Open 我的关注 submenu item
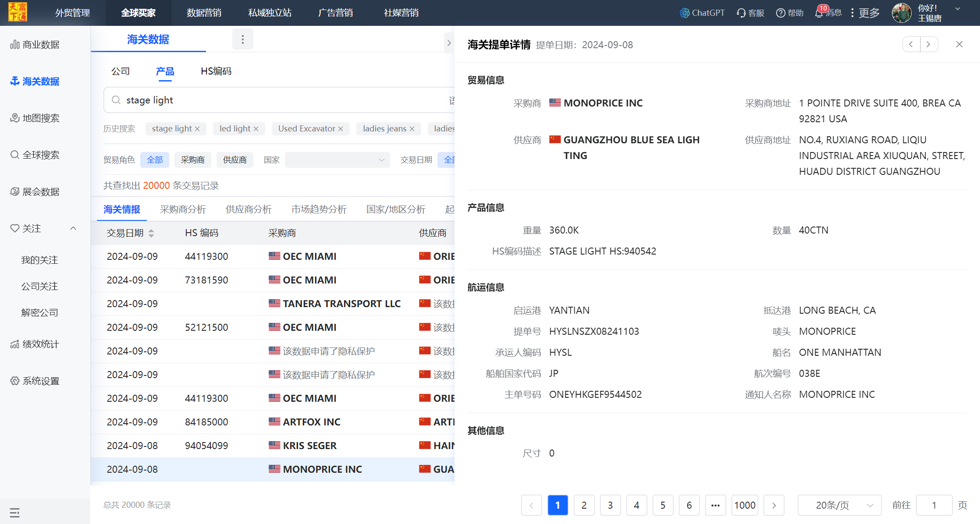 point(39,260)
